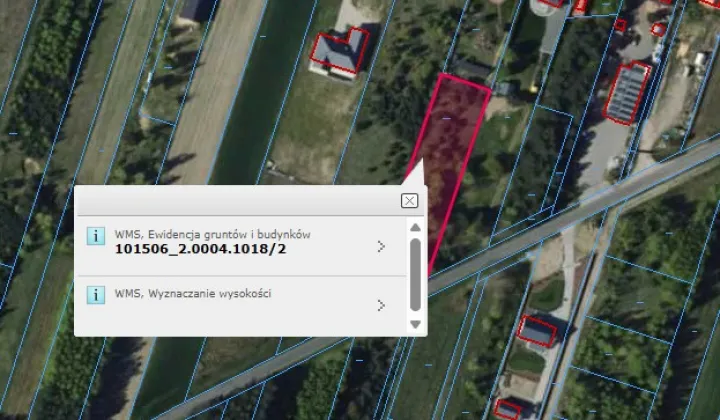
Task: Click the popup scrollbar thumb
Action: (x=415, y=274)
